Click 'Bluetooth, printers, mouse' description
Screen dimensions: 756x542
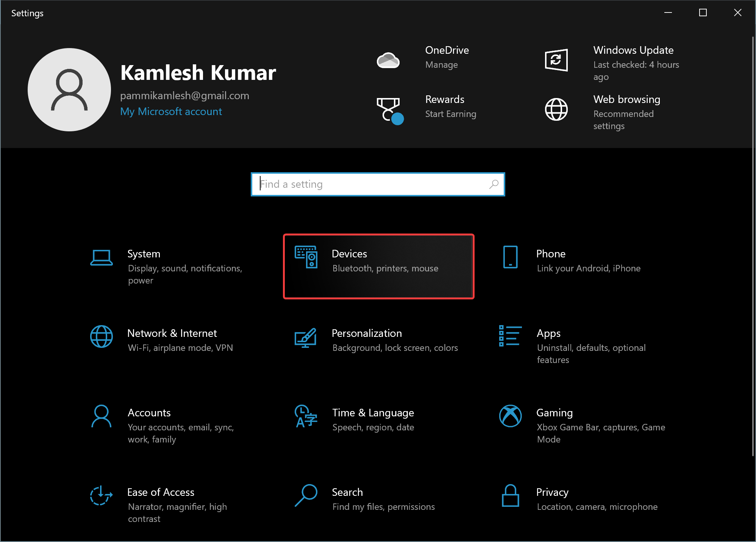pos(385,268)
